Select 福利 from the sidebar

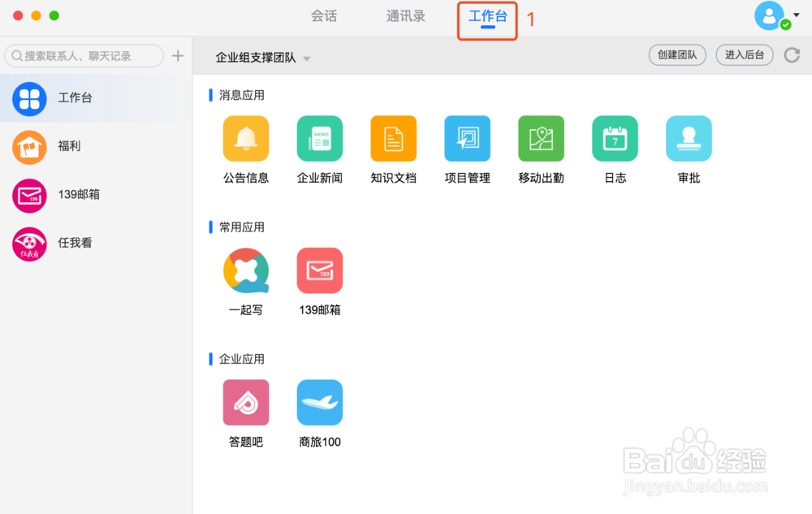tap(96, 146)
